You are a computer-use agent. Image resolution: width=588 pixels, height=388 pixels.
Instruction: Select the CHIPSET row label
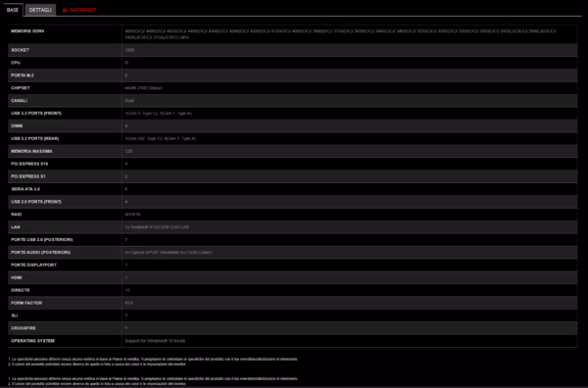point(21,88)
